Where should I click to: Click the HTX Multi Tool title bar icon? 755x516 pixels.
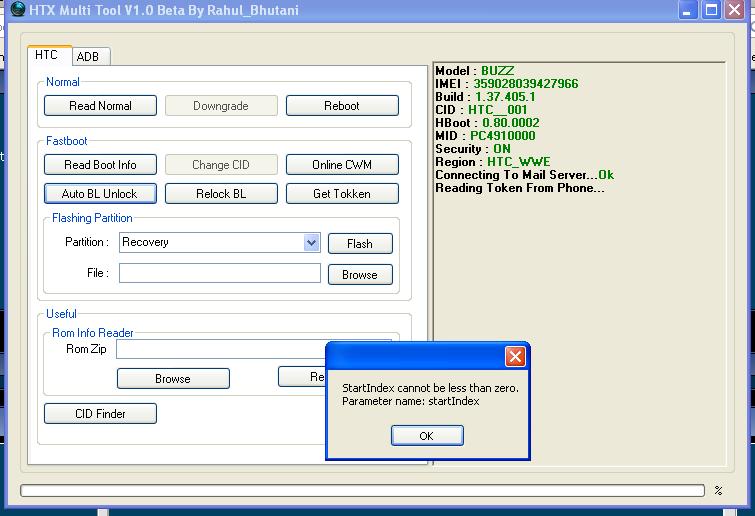point(17,9)
